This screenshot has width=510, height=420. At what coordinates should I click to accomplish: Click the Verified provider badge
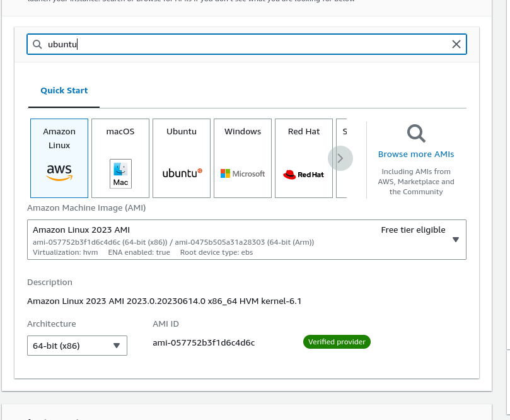tap(337, 342)
